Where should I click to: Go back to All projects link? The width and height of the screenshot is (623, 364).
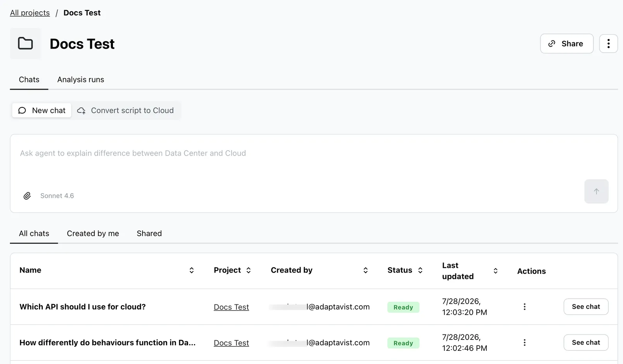30,13
